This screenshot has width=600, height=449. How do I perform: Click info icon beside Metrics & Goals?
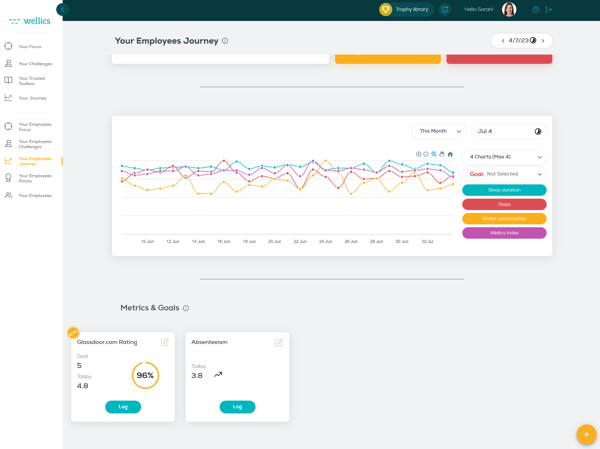pos(186,308)
